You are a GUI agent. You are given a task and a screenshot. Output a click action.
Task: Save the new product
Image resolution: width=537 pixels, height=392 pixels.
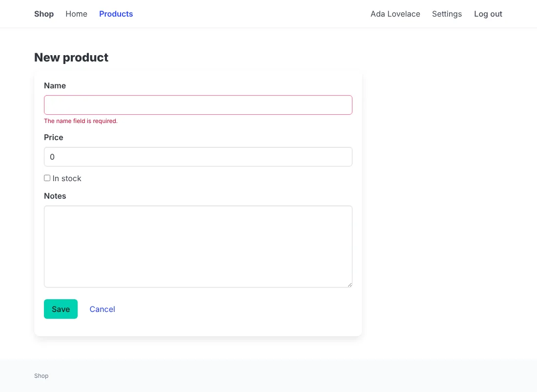coord(61,309)
